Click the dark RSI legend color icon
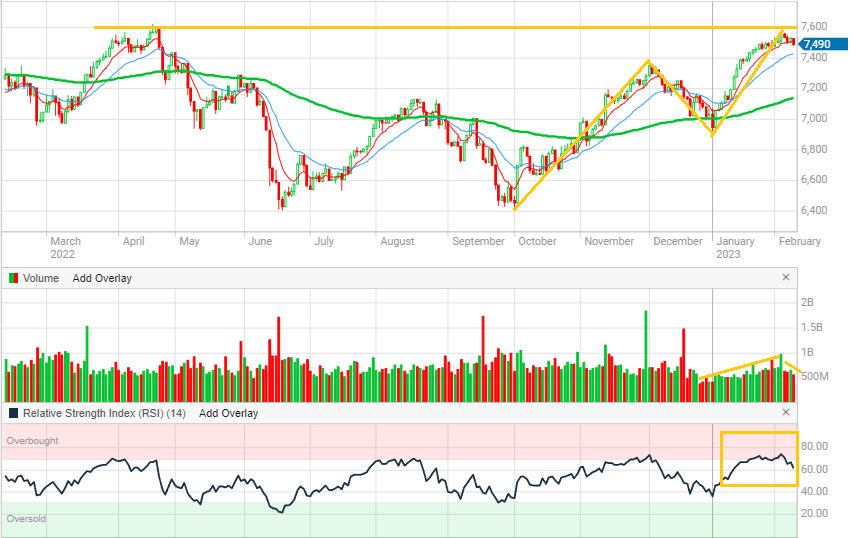Viewport: 852px width, 538px height. point(12,413)
